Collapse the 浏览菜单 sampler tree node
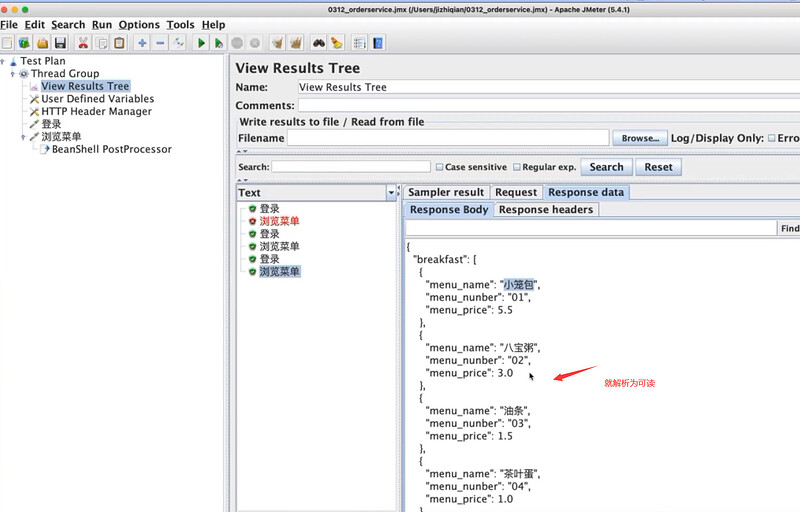 pyautogui.click(x=23, y=137)
